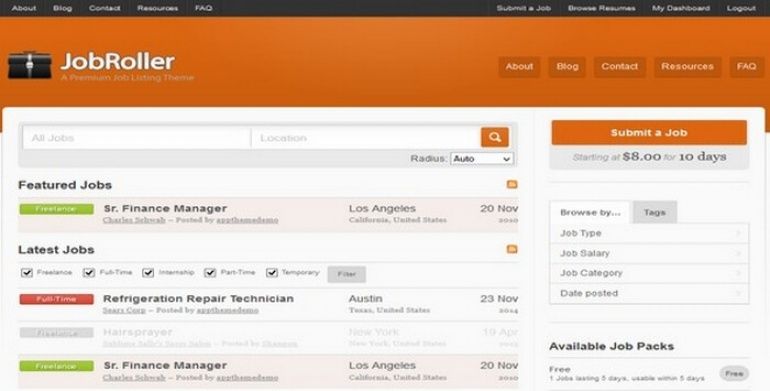This screenshot has height=391, width=770.
Task: Click the Austin location text
Action: 365,299
